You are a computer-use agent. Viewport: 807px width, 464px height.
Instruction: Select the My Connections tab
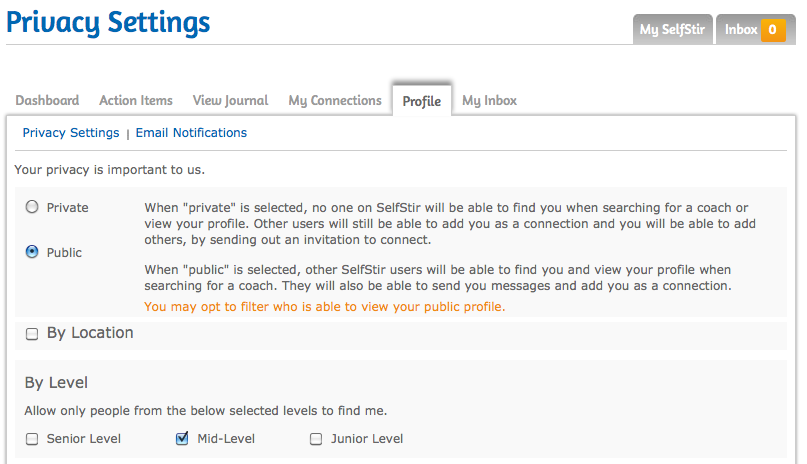335,100
